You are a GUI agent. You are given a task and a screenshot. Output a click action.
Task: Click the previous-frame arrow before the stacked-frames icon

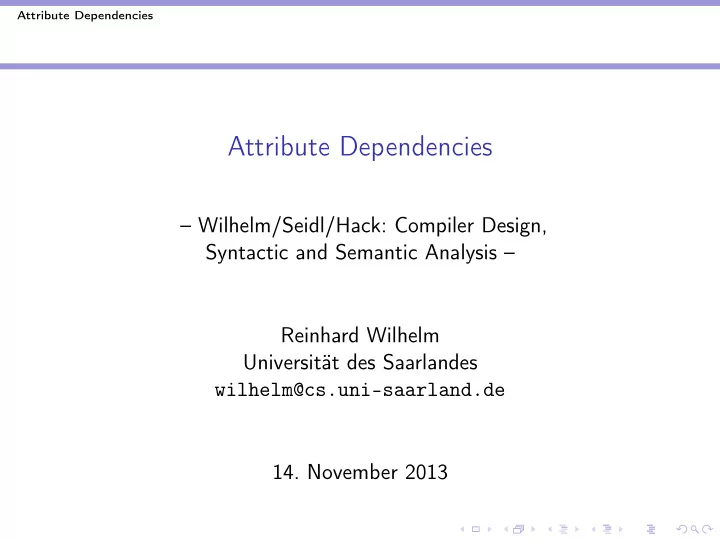[x=506, y=529]
